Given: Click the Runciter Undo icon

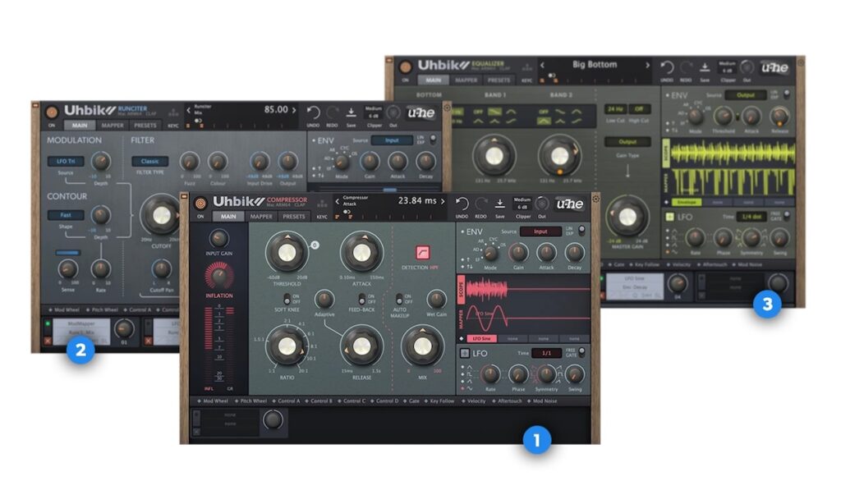Looking at the screenshot, I should pyautogui.click(x=313, y=111).
